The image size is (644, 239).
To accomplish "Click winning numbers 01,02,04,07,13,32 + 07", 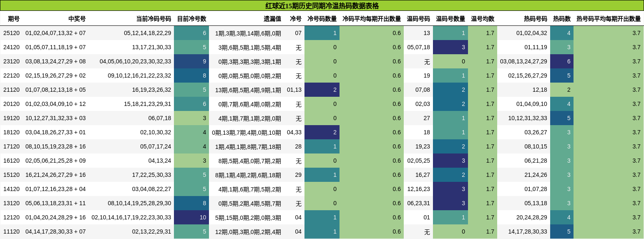I will [x=55, y=33].
